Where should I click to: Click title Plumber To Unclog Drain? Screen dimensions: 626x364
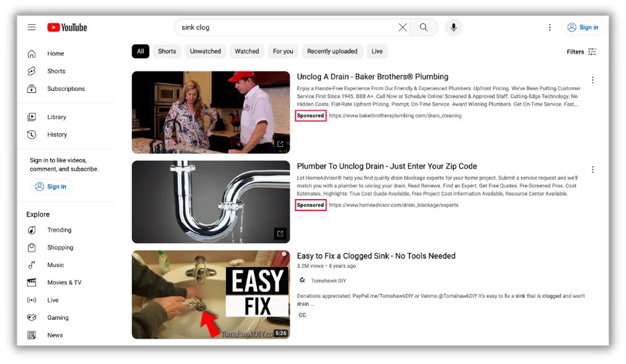tap(387, 166)
